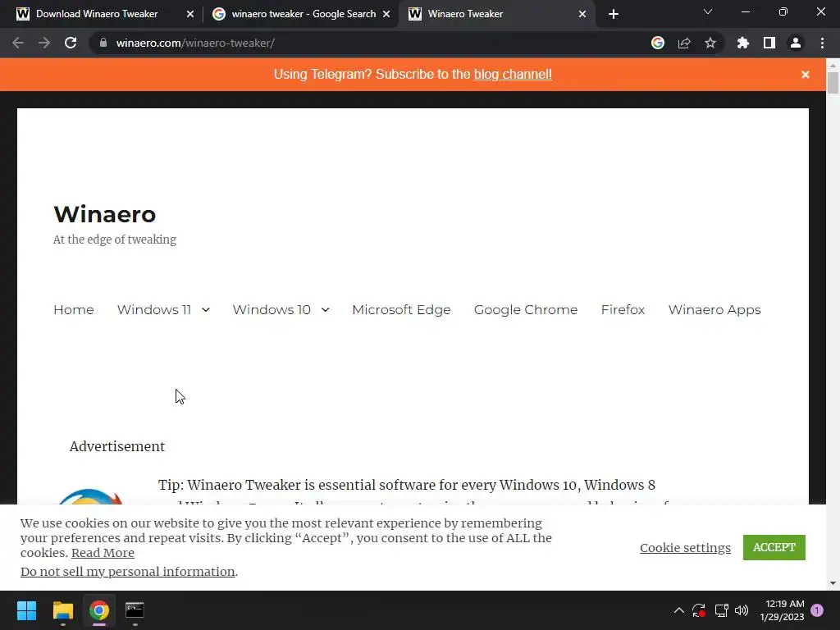
Task: Dismiss the Telegram banner with the X
Action: pyautogui.click(x=806, y=75)
